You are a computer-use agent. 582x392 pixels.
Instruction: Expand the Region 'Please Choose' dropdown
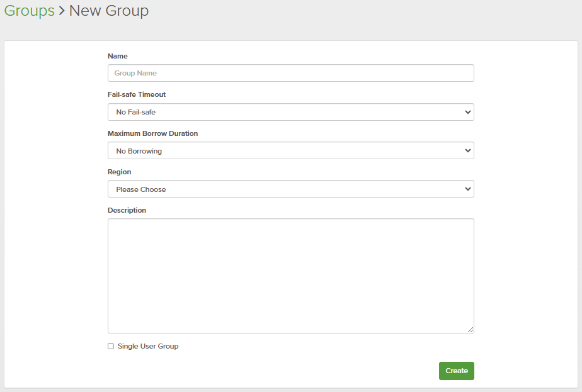coord(290,189)
